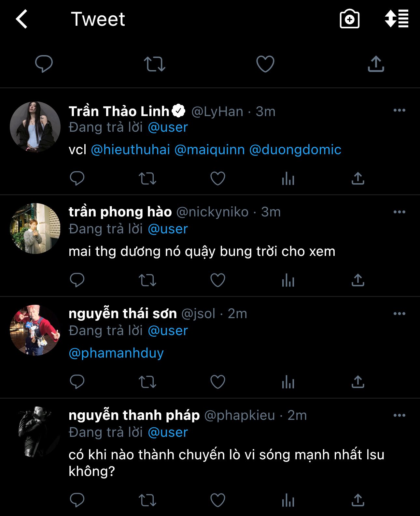Like Trần Thảo Linh's reply
Viewport: 420px width, 516px height.
point(217,179)
